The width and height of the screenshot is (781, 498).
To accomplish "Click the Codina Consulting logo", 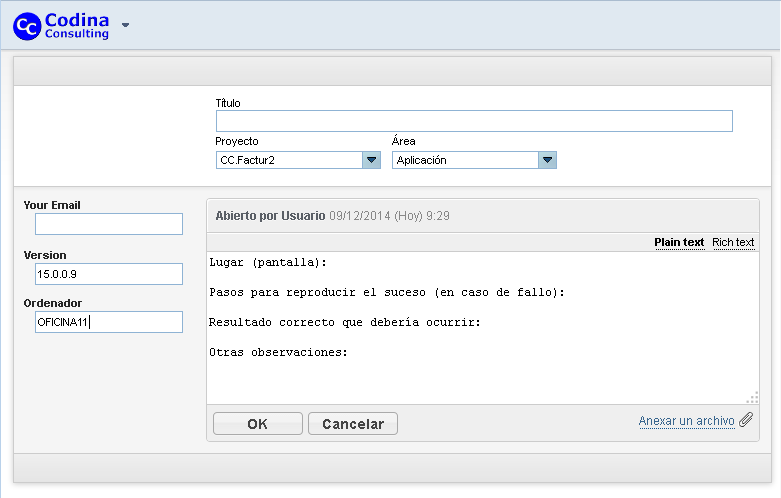I will pyautogui.click(x=61, y=26).
